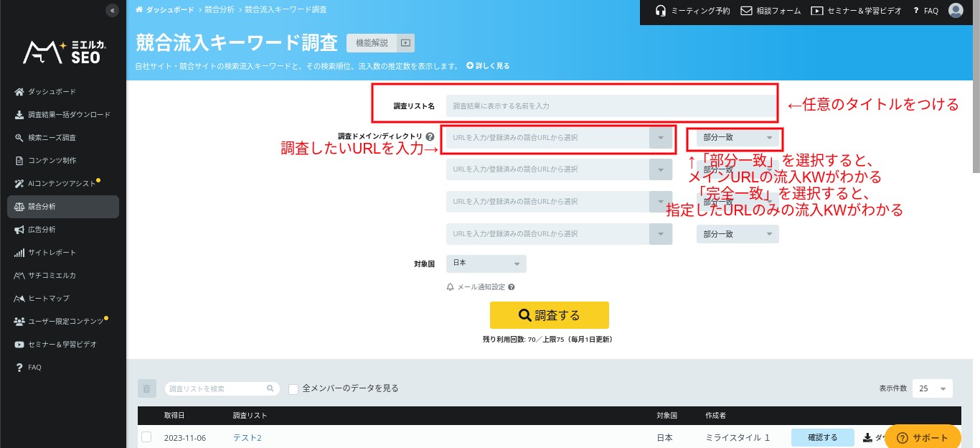This screenshot has width=980, height=448.
Task: Open the user profile avatar icon
Action: tap(955, 11)
